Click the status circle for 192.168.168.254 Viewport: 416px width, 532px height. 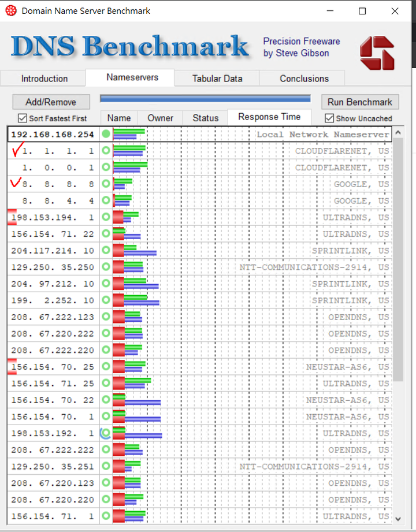tap(106, 133)
